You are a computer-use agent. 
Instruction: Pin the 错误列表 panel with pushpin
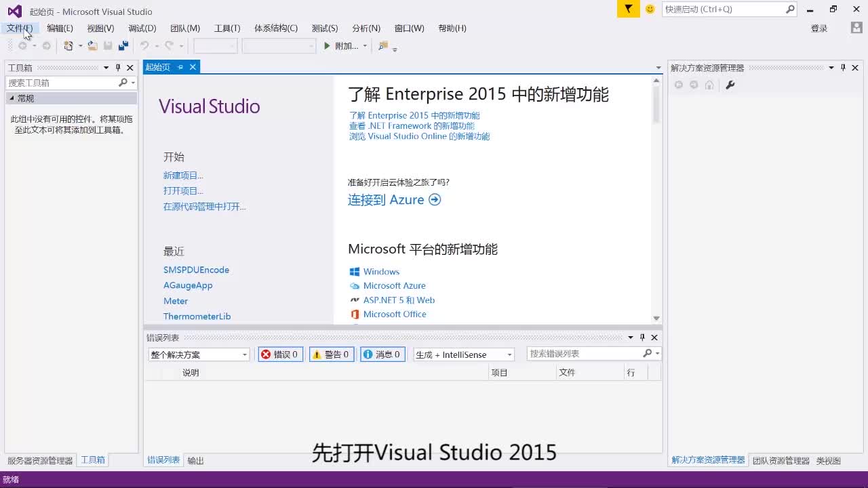642,338
